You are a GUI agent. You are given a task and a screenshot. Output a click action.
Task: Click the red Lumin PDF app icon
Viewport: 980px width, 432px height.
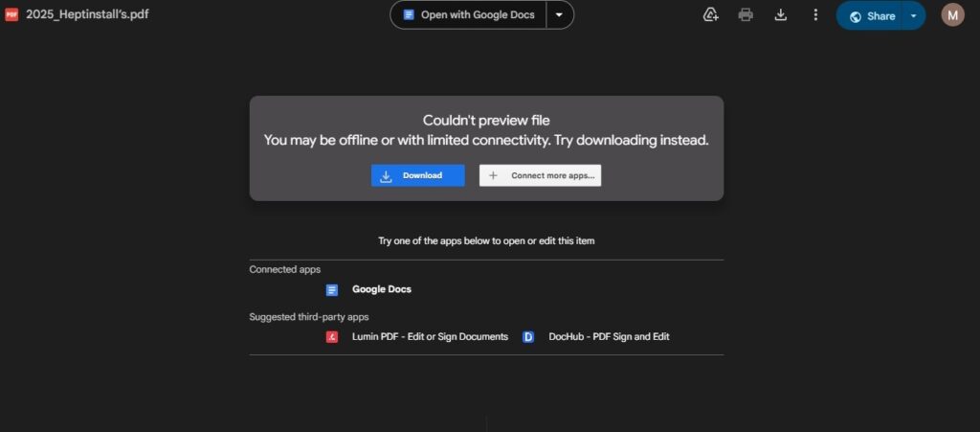[x=332, y=337]
